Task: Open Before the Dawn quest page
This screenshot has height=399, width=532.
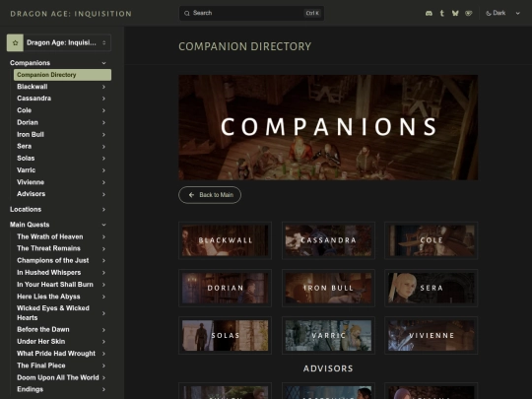Action: tap(43, 329)
